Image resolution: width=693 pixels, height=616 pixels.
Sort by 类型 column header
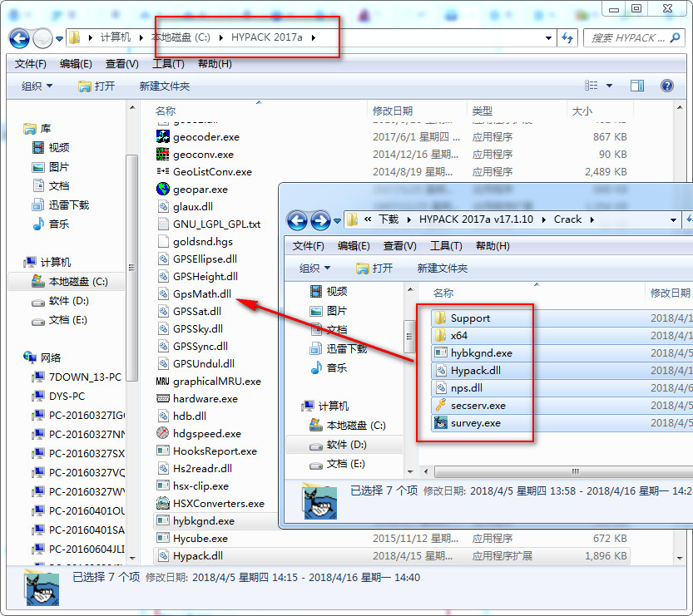pos(517,111)
